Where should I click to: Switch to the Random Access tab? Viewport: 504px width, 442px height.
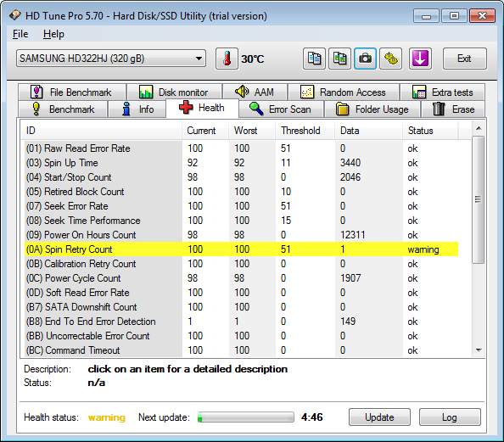coord(344,92)
